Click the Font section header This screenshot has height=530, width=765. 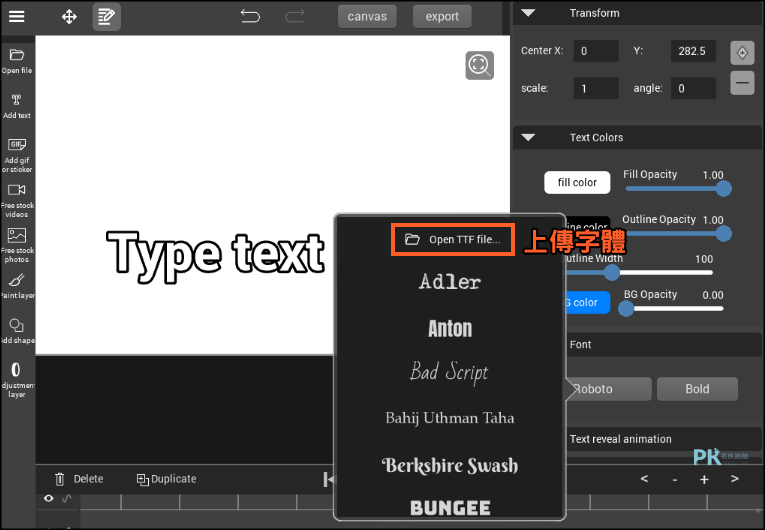(x=664, y=345)
